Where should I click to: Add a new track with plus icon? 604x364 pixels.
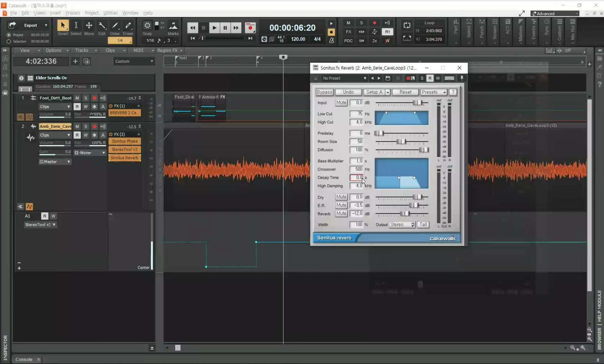pos(75,61)
